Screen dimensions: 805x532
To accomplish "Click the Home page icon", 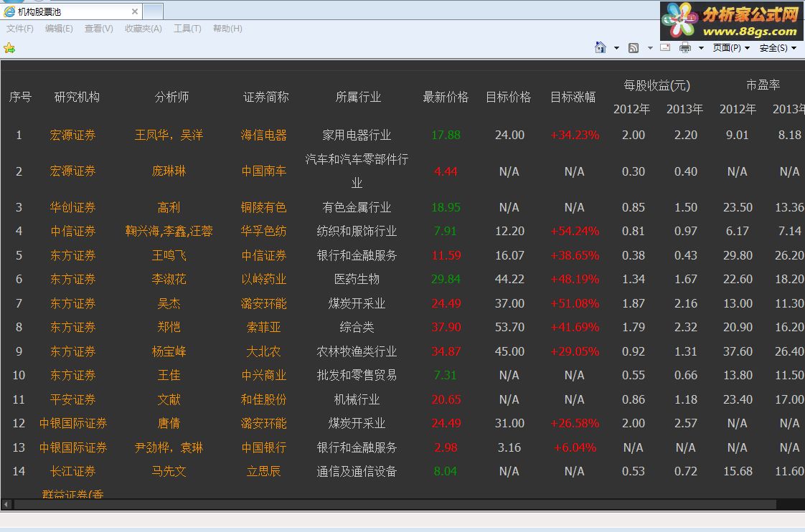I will (x=600, y=48).
